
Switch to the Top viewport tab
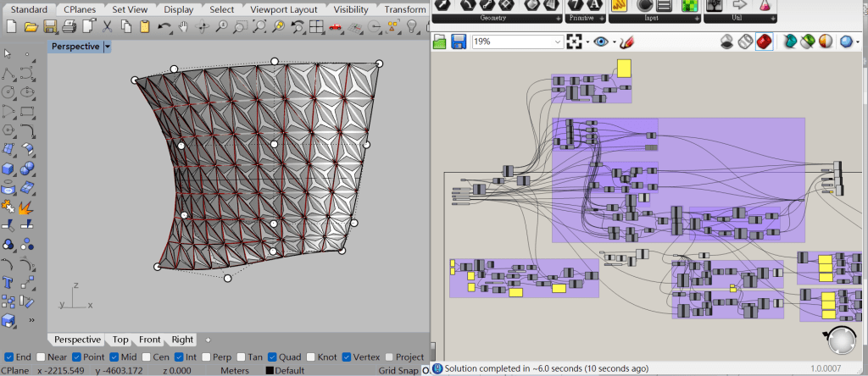pyautogui.click(x=120, y=340)
